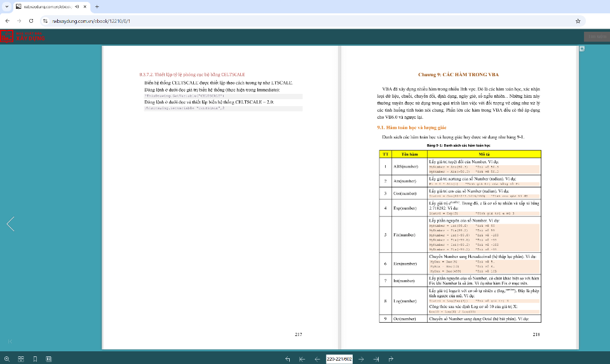This screenshot has height=364, width=610.
Task: Click the bookmark icon in bottom toolbar
Action: click(35, 359)
